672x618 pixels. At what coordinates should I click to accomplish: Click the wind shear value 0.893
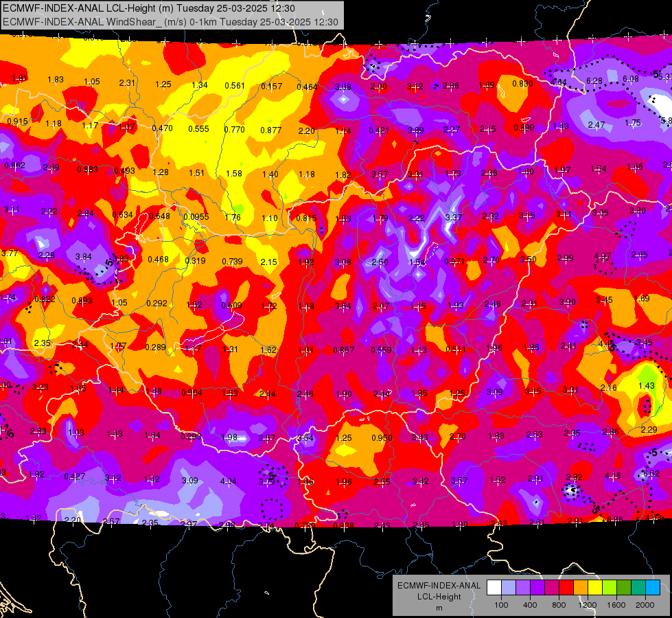click(x=82, y=301)
